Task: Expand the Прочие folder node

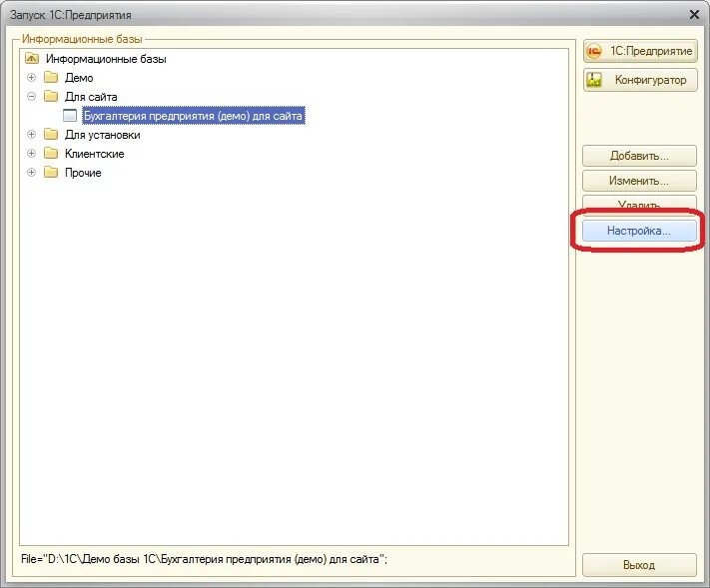Action: coord(31,173)
